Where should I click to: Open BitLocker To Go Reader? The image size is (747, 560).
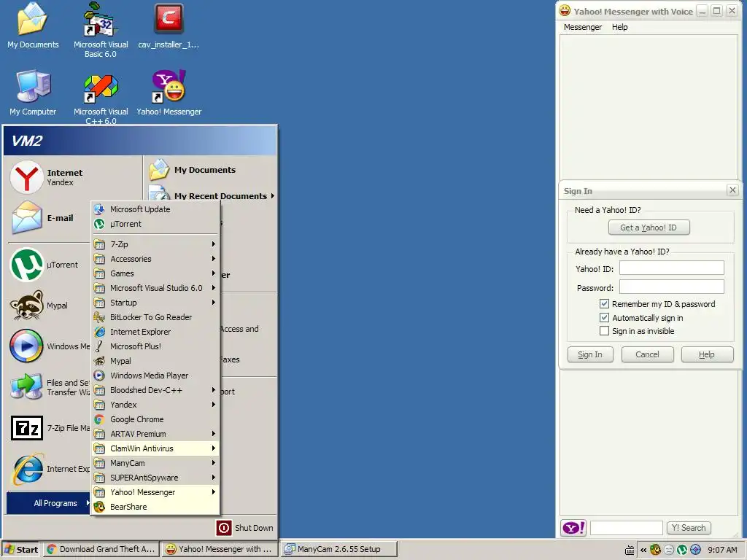click(155, 317)
